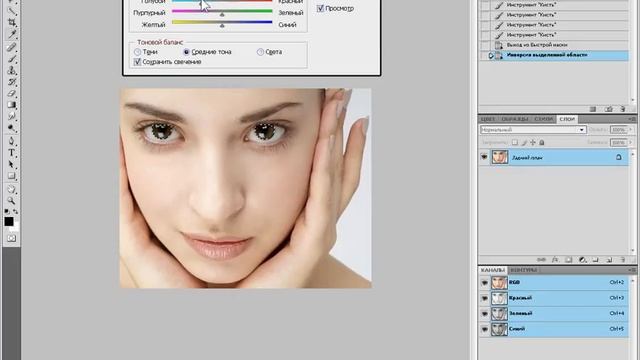The width and height of the screenshot is (640, 360).
Task: Toggle the Просмотр preview checkbox
Action: (320, 8)
